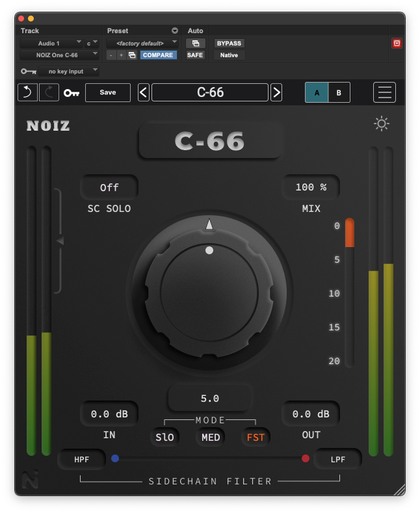Click the undo arrow icon

click(27, 92)
